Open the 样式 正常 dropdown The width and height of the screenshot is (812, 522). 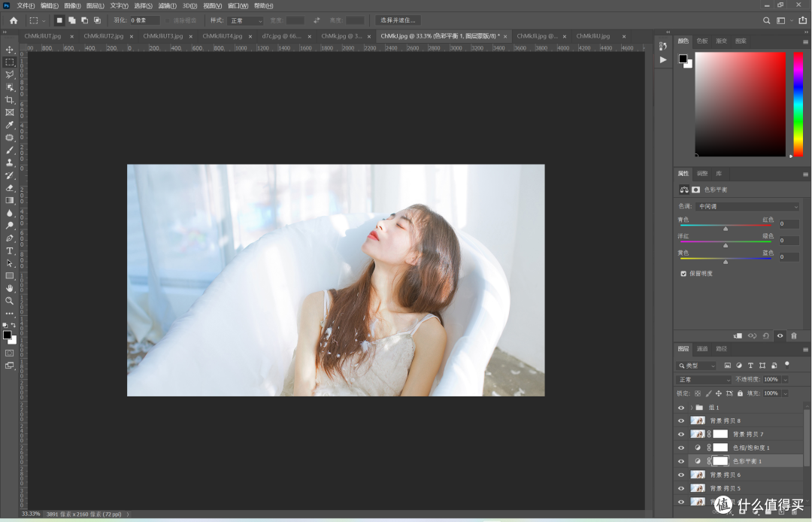[245, 21]
